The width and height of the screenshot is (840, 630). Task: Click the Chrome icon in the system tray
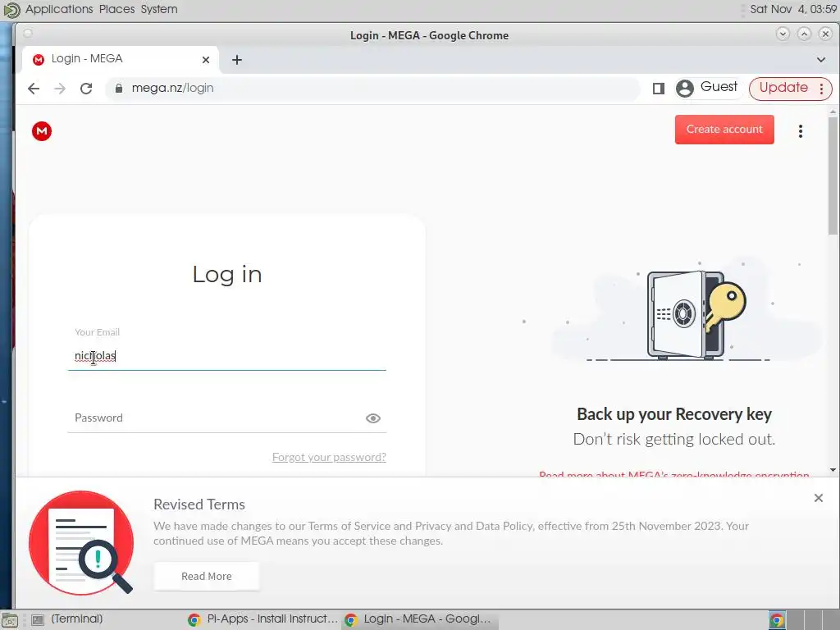[777, 620]
